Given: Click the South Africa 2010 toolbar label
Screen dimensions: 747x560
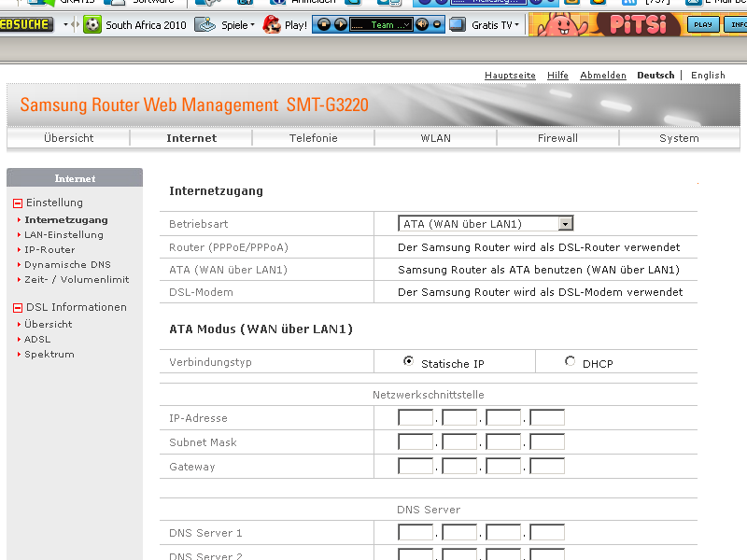Looking at the screenshot, I should 146,25.
